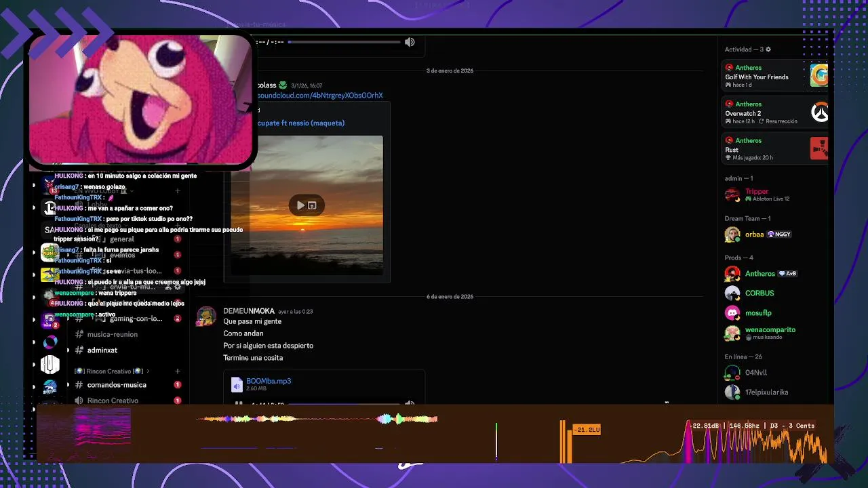This screenshot has width=868, height=488.
Task: Open the soundcloud.com/4bNtrgreyXObsOOrhX link
Action: click(320, 96)
